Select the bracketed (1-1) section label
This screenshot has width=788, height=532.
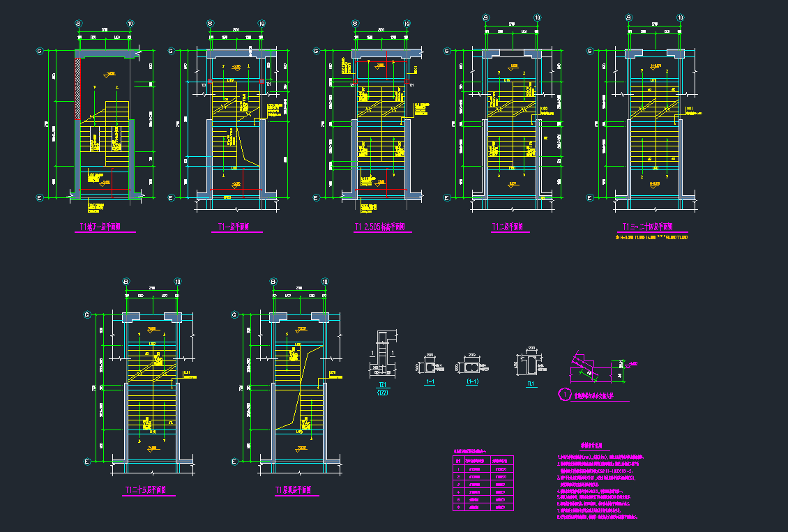(x=471, y=382)
